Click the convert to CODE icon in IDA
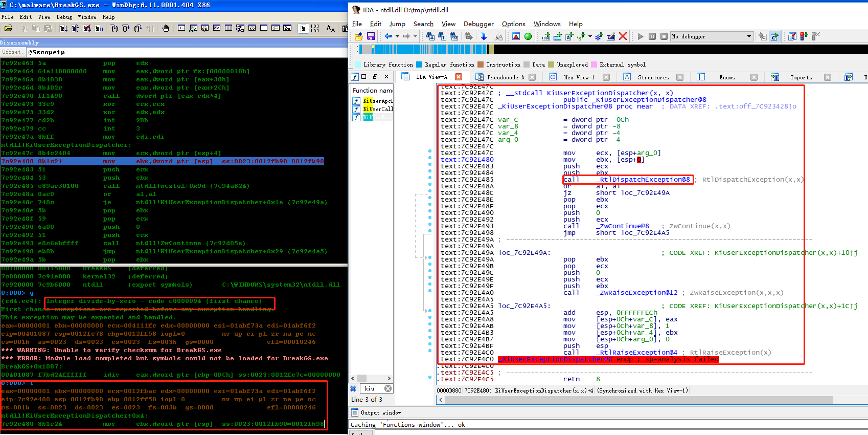 pyautogui.click(x=546, y=36)
